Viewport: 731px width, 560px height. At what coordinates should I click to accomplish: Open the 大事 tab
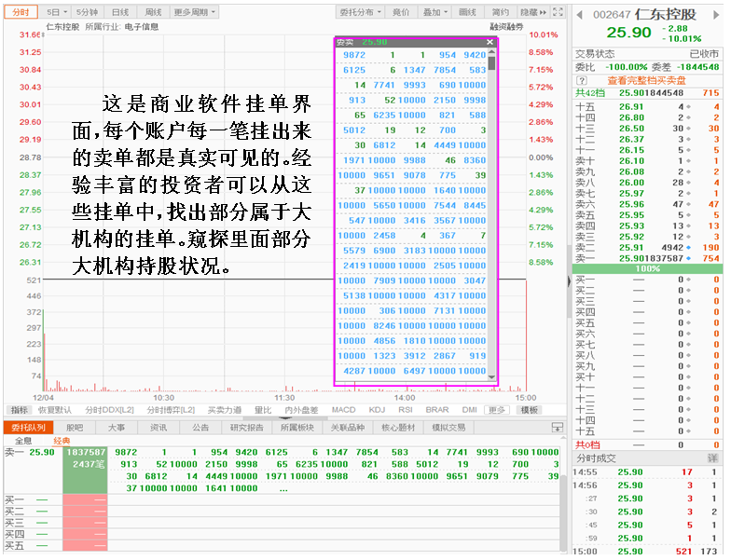[x=116, y=427]
